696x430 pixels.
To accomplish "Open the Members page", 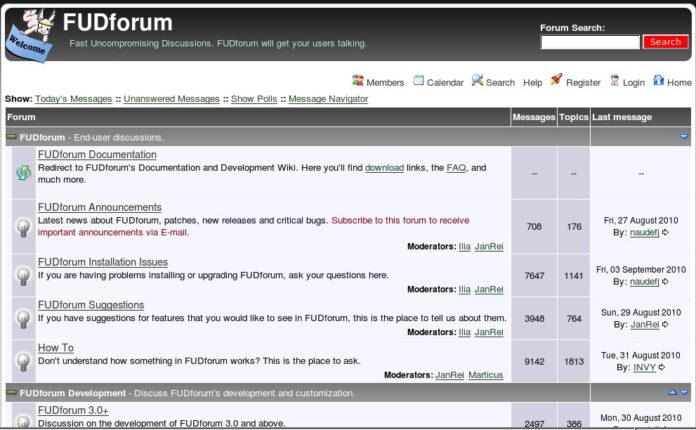I will point(385,83).
